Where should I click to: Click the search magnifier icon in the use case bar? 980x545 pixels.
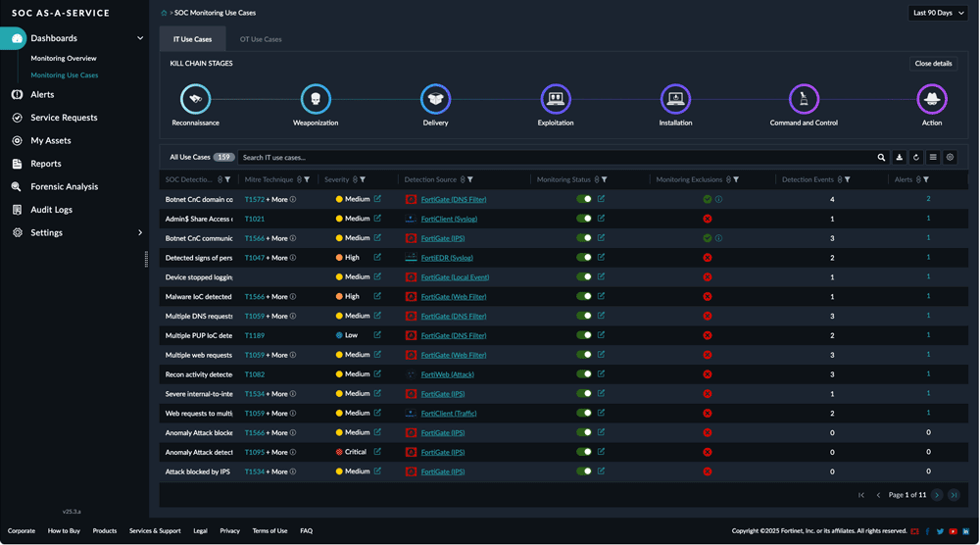coord(881,158)
